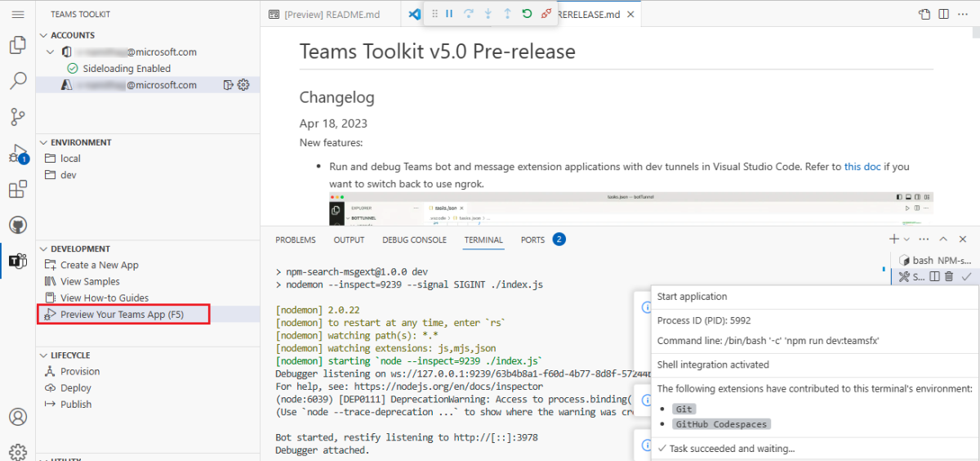The image size is (980, 461).
Task: Open the hamburger application menu
Action: [18, 14]
